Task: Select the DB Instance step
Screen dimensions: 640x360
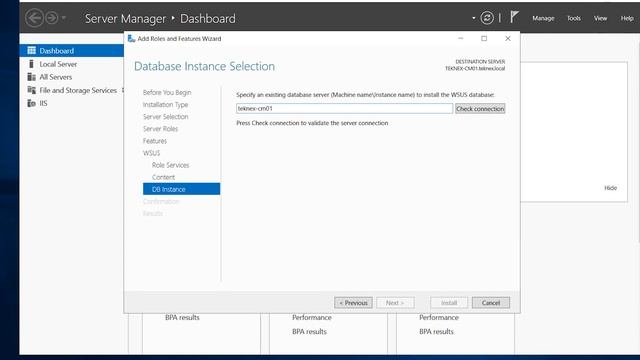Action: pyautogui.click(x=181, y=189)
